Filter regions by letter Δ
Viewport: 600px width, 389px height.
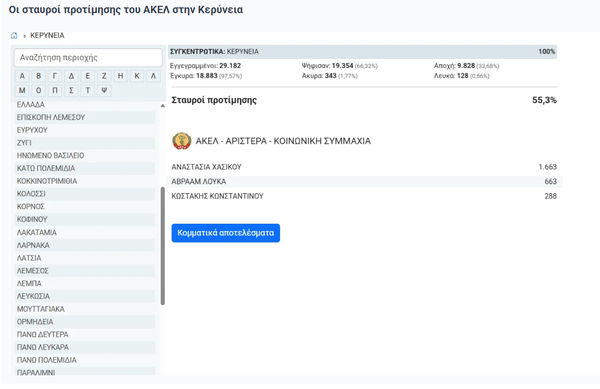coord(71,76)
